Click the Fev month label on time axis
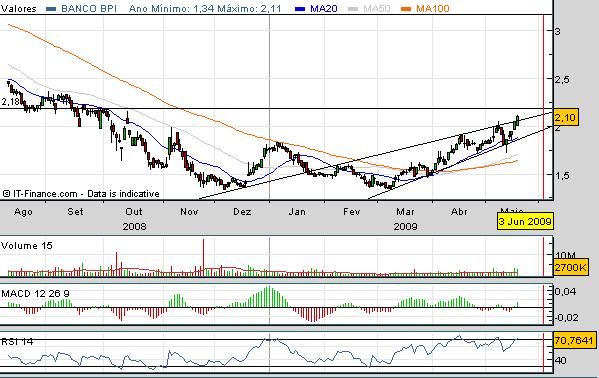Viewport: 599px width, 378px height. 351,211
